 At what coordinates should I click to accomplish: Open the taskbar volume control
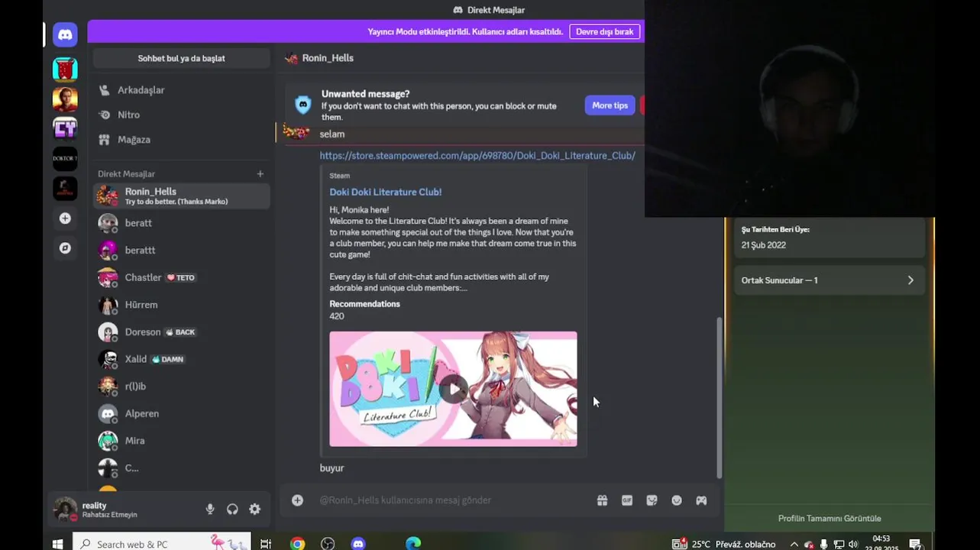tap(853, 545)
